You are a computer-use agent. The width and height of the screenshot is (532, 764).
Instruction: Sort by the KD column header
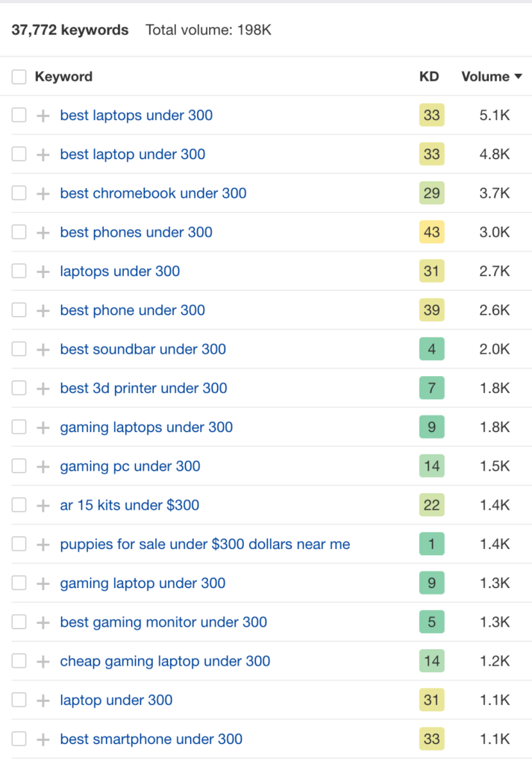pos(429,77)
